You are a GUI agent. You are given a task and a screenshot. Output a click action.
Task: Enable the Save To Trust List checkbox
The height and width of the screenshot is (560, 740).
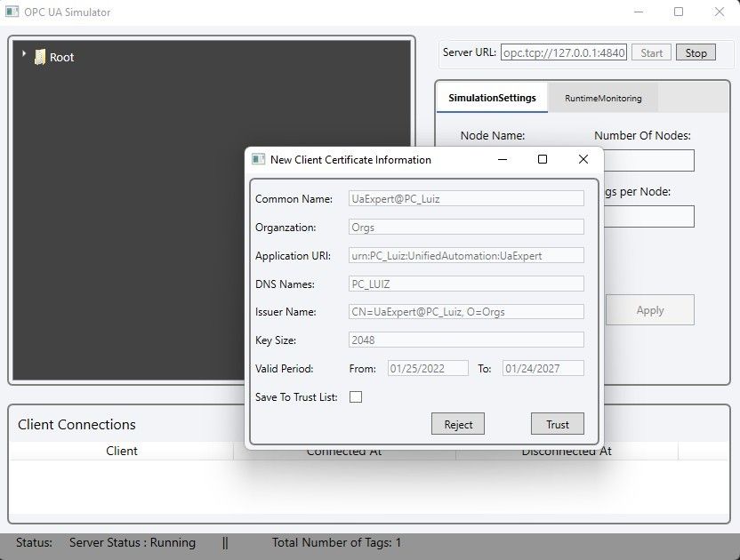pos(356,397)
